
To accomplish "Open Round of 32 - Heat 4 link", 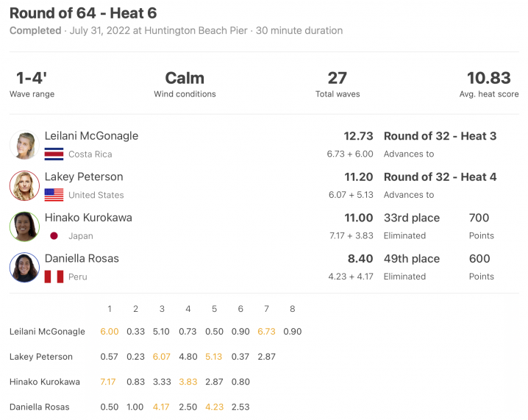I will [x=440, y=177].
